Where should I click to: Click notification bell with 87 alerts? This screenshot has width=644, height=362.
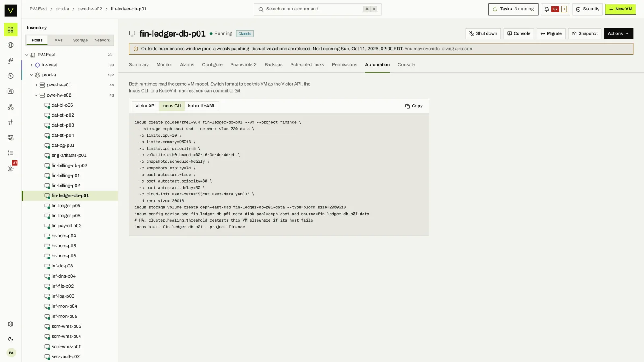coord(555,9)
